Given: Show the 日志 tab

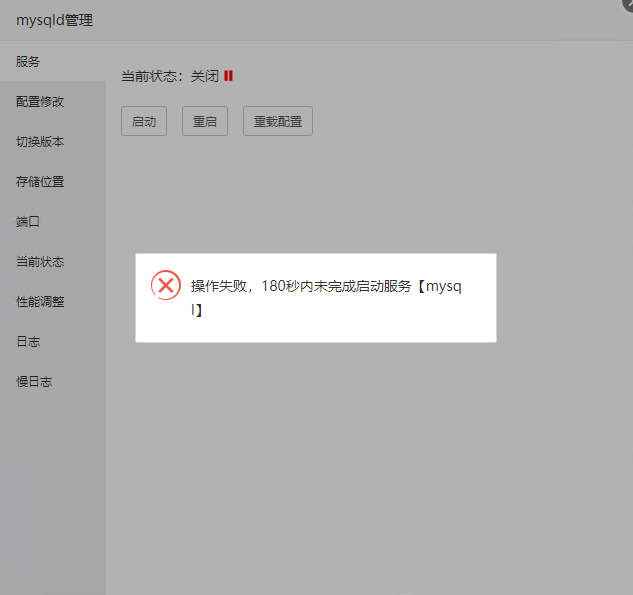Looking at the screenshot, I should pos(52,341).
